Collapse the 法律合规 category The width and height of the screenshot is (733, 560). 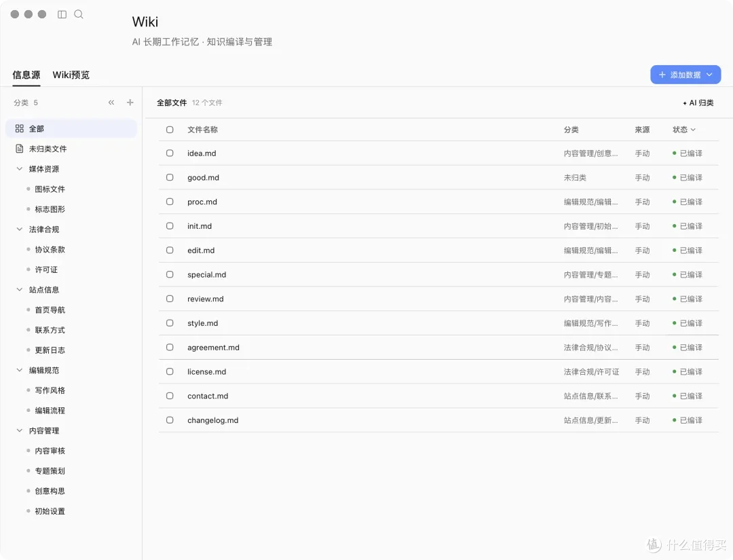point(20,229)
